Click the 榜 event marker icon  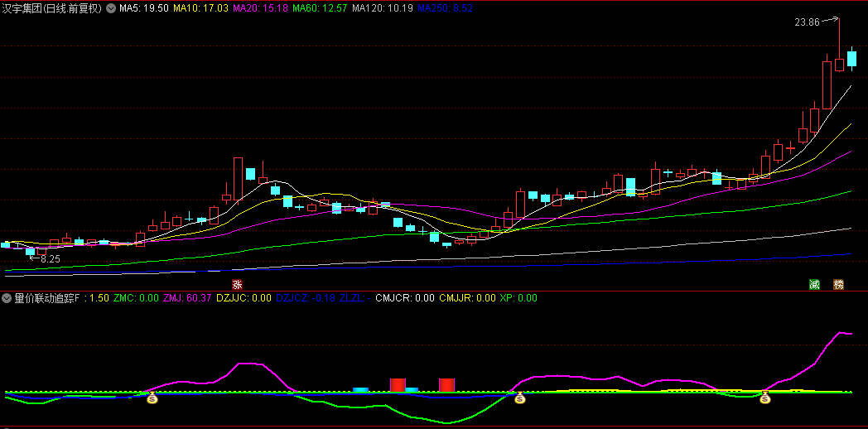(x=839, y=285)
